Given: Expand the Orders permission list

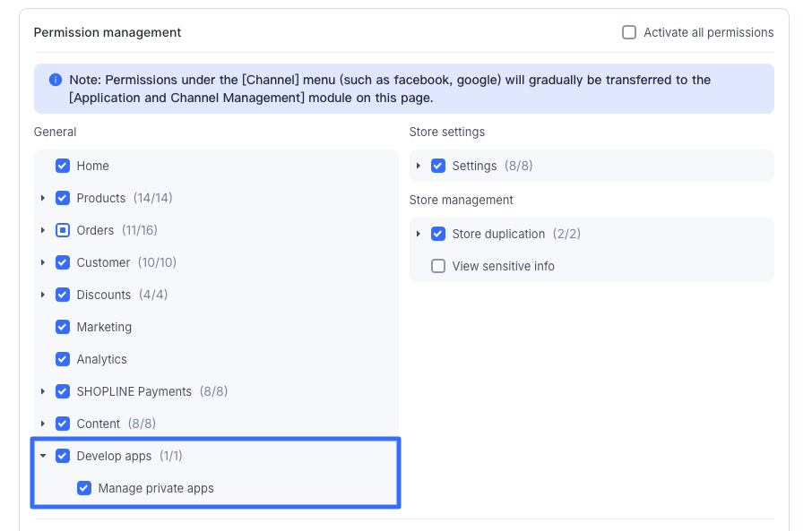Looking at the screenshot, I should click(x=43, y=230).
